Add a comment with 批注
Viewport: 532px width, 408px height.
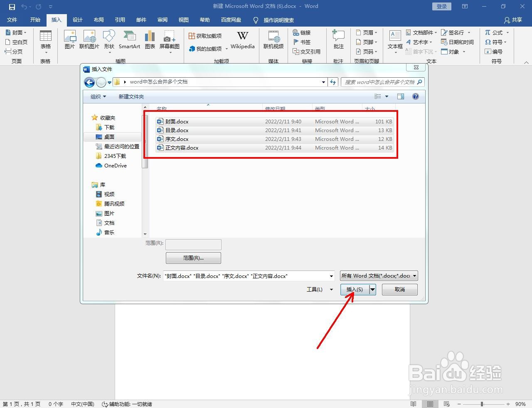(338, 40)
